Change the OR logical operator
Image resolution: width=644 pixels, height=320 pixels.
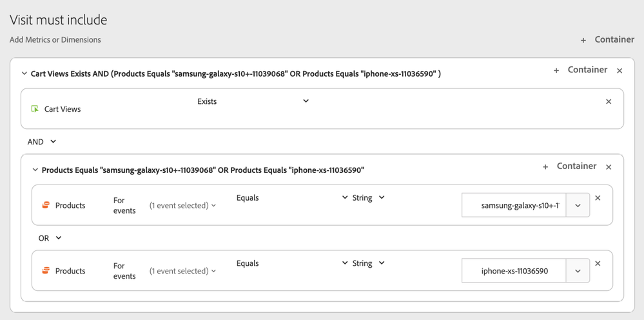click(50, 238)
